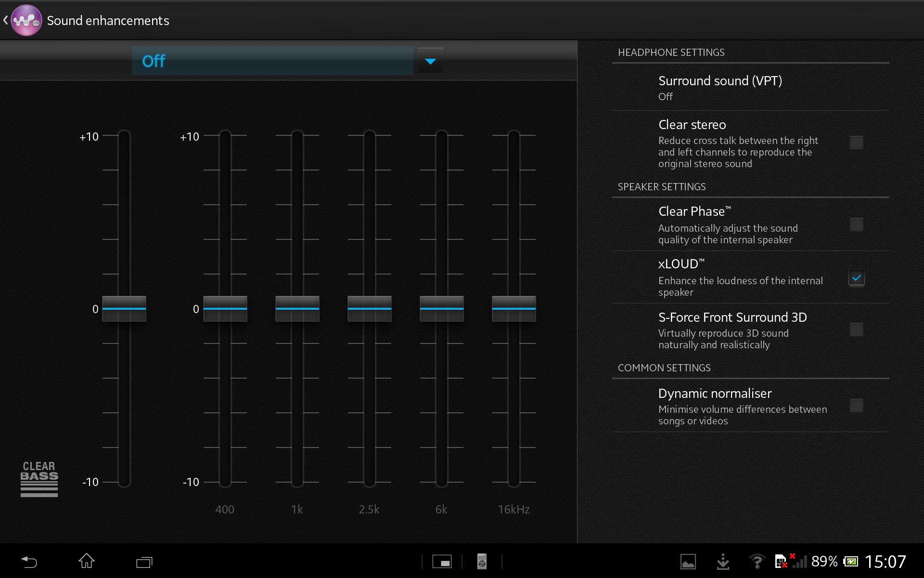The height and width of the screenshot is (578, 924).
Task: Enable the Dynamic normaliser option
Action: (857, 406)
